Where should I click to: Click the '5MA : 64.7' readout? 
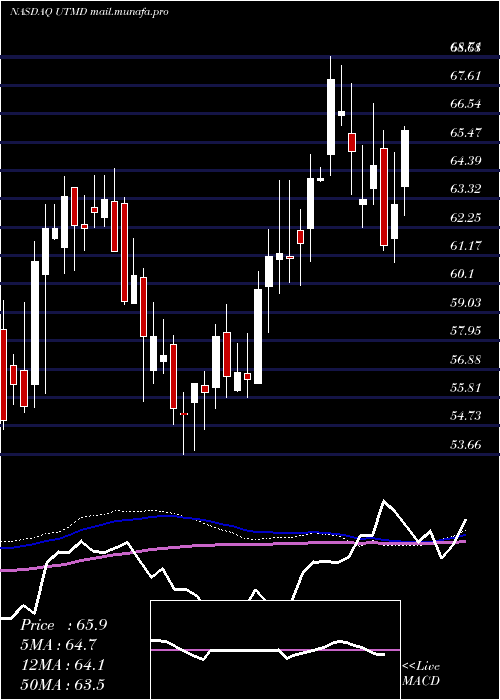click(58, 645)
